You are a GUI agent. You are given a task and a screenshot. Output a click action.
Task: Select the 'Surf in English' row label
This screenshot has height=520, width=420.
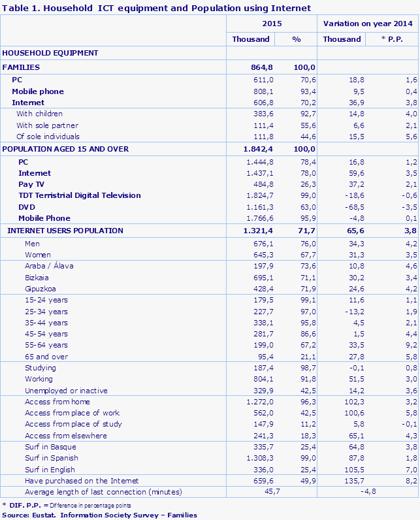(x=50, y=470)
